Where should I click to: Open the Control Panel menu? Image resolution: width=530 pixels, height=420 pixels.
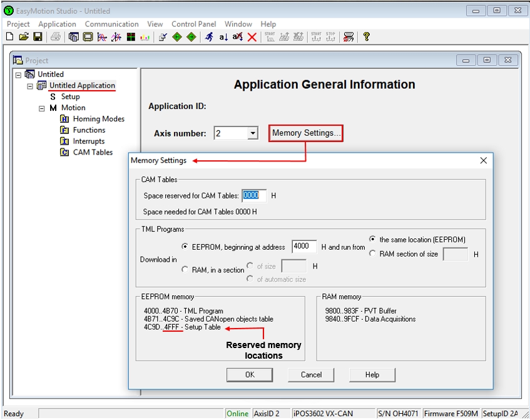pyautogui.click(x=193, y=24)
